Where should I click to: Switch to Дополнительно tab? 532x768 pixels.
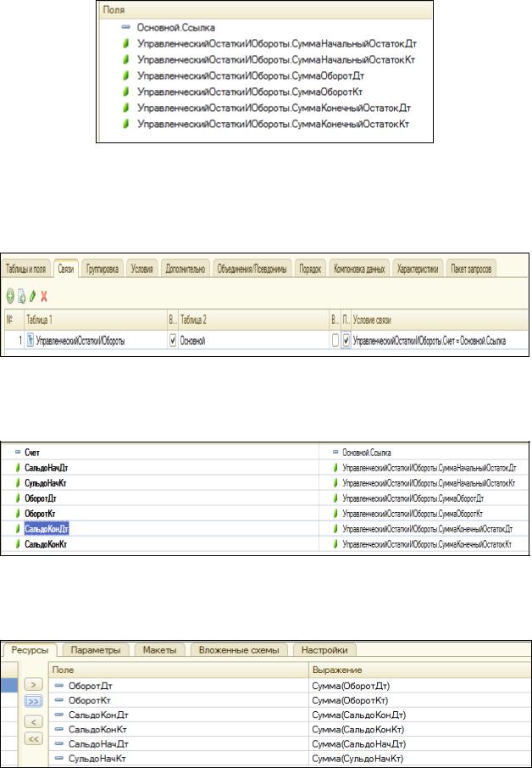tap(186, 269)
